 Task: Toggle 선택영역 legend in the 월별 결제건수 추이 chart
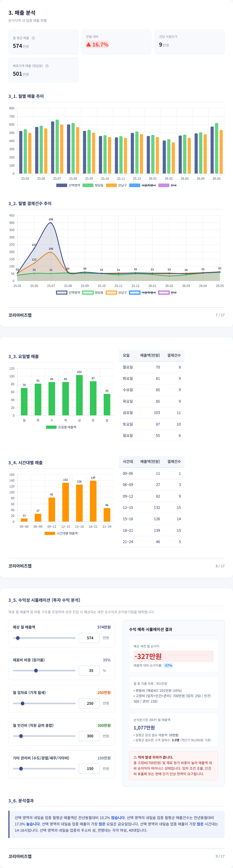pos(68,292)
